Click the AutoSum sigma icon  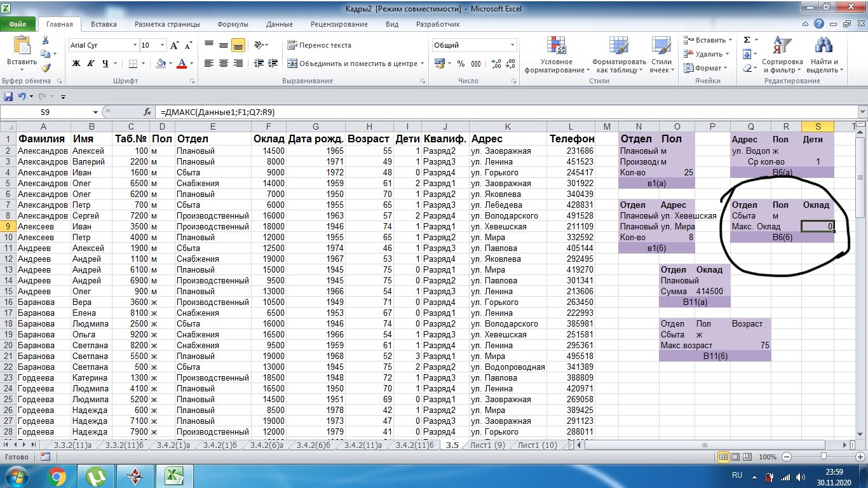[x=747, y=40]
